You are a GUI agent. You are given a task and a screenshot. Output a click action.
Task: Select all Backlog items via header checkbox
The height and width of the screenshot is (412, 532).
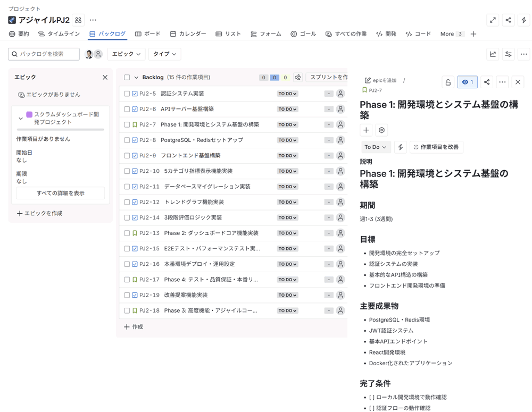[x=126, y=77]
